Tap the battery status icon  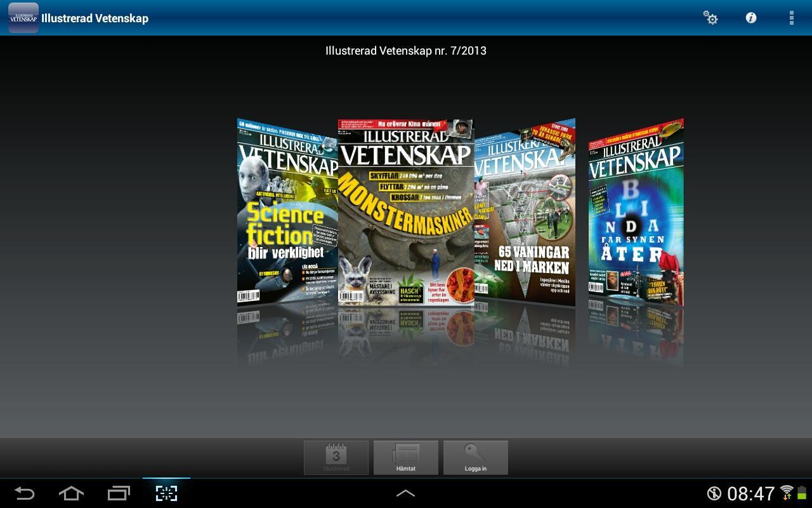click(x=802, y=493)
